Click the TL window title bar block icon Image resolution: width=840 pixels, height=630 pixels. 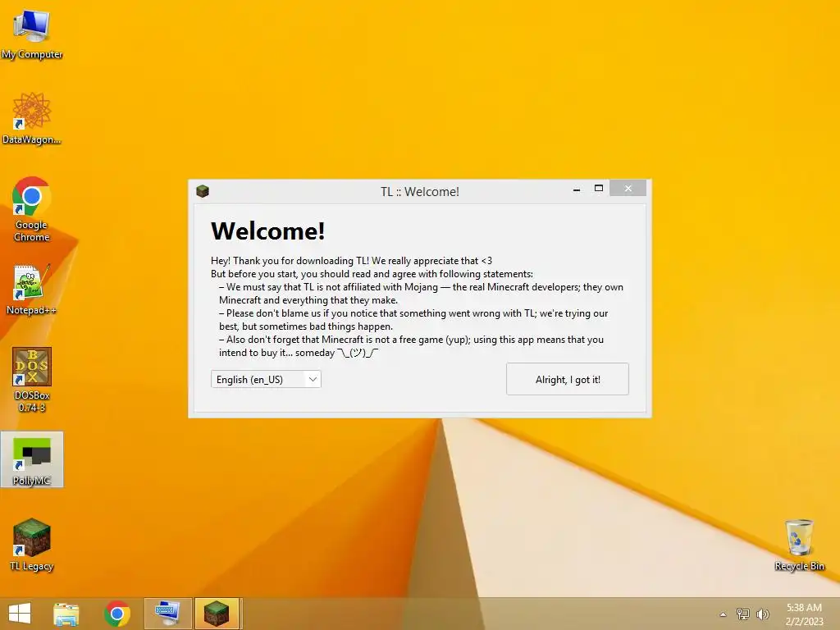pyautogui.click(x=203, y=191)
